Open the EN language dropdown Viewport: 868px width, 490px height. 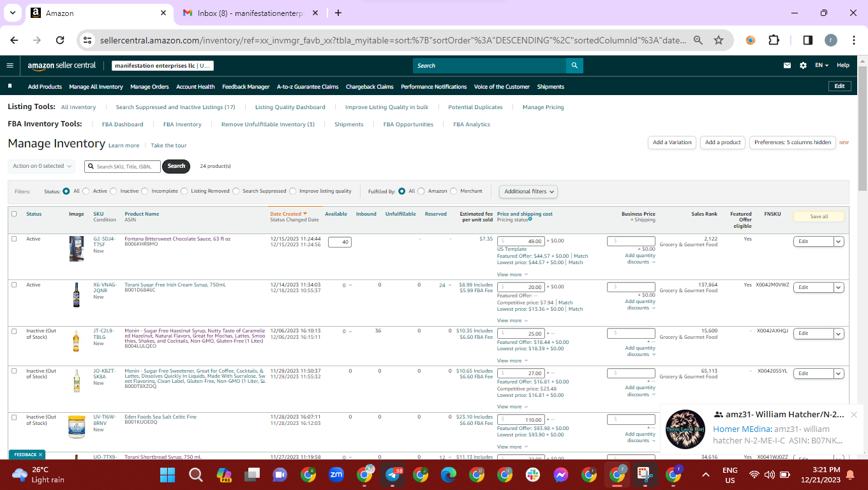coord(821,65)
